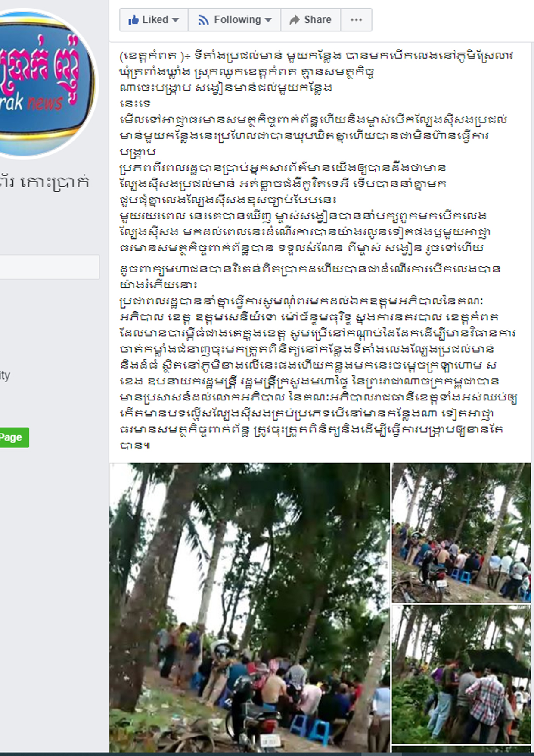Open the bottom-right photo with checkered shirt

(461, 674)
